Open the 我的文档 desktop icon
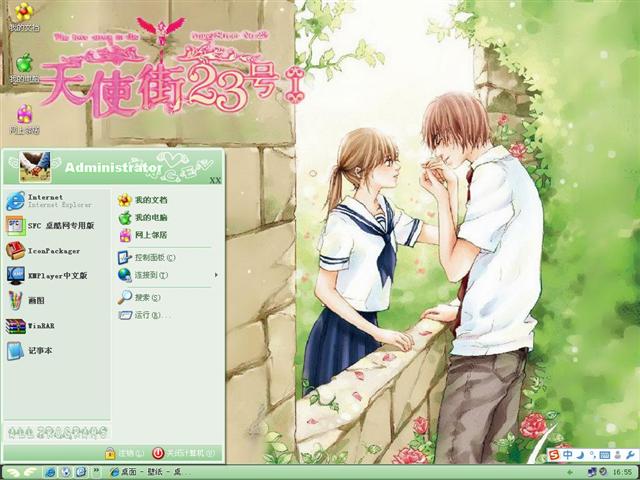Screen dimensions: 640x480 (x=24, y=16)
